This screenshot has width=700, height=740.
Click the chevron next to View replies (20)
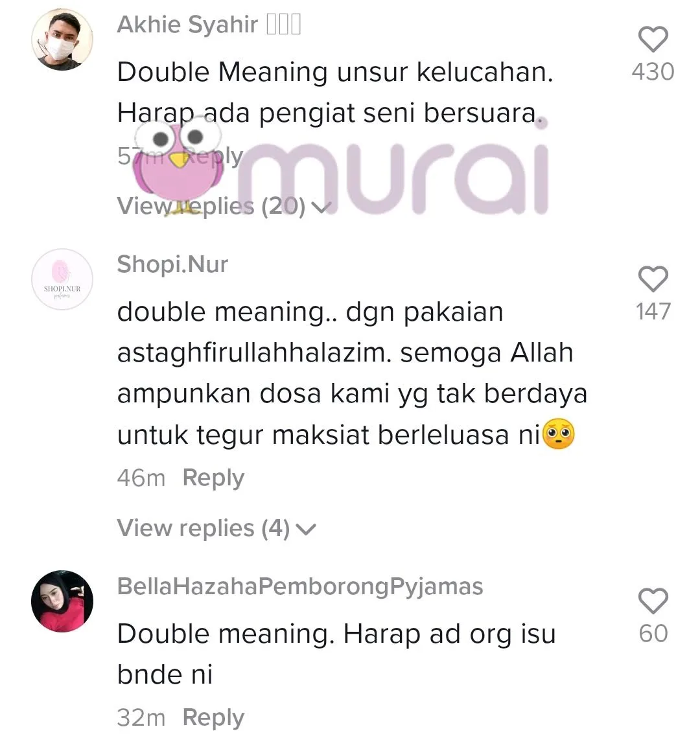coord(322,207)
